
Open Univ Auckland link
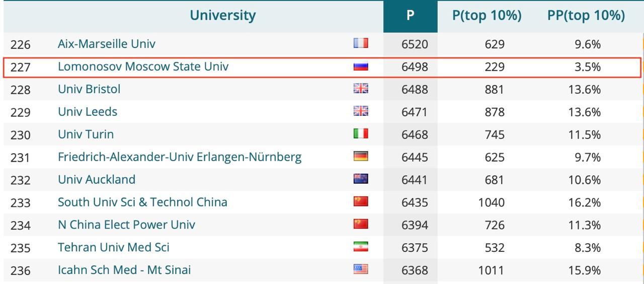tap(97, 180)
